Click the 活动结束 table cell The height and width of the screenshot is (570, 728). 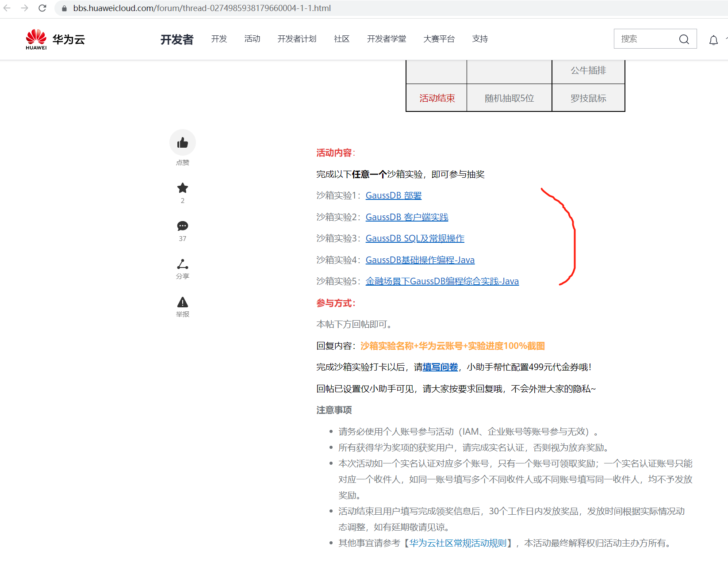pos(437,98)
